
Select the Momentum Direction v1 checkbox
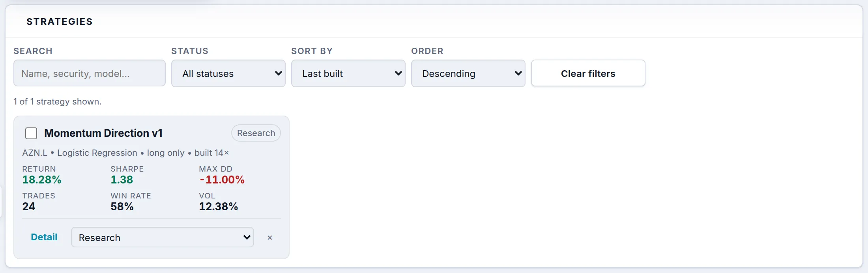[31, 133]
